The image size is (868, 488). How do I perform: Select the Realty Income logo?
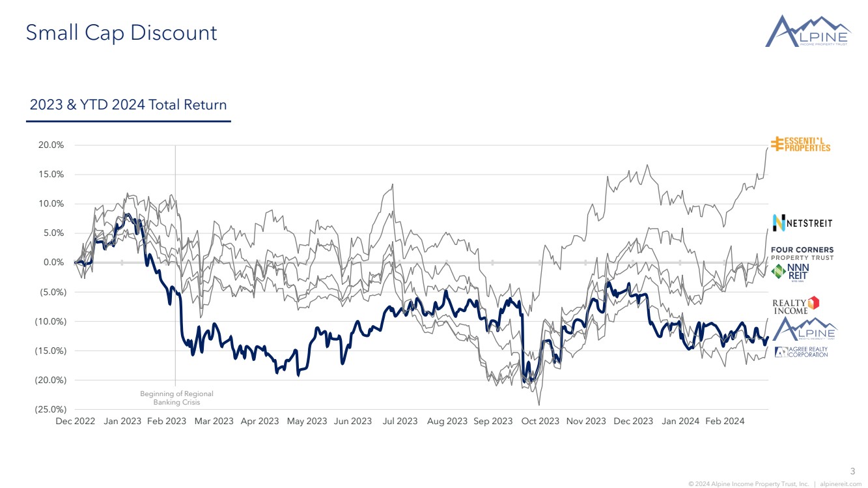(796, 305)
